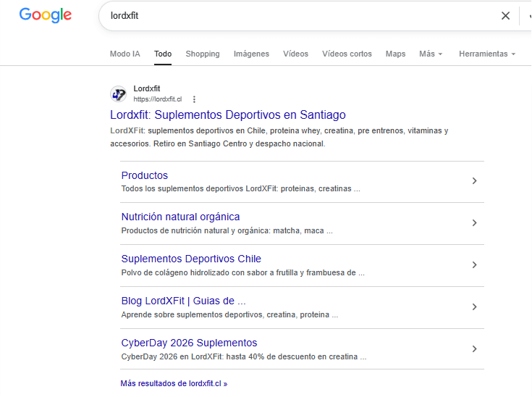Click the https://lordxfit.cl URL text
This screenshot has width=532, height=397.
pos(158,99)
